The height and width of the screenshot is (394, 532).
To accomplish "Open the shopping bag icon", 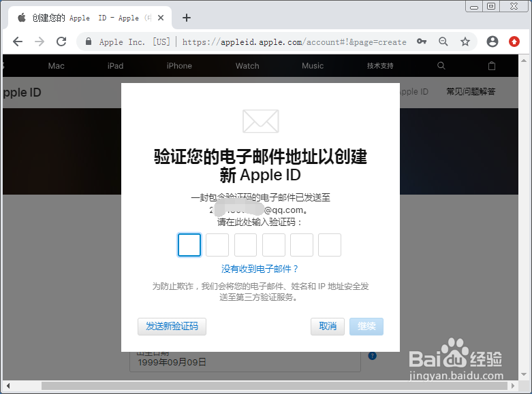I will pyautogui.click(x=492, y=66).
